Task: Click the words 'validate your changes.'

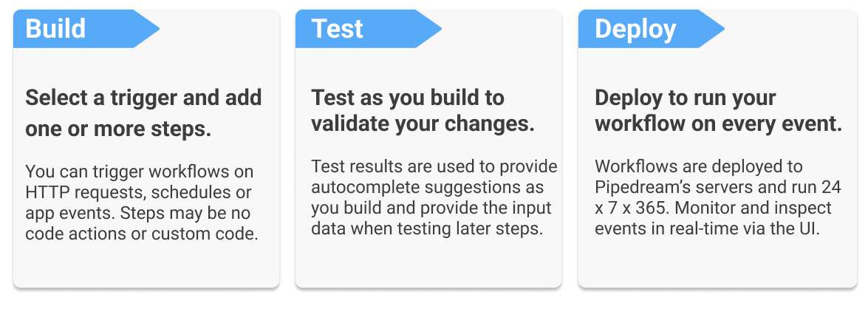Action: point(423,123)
